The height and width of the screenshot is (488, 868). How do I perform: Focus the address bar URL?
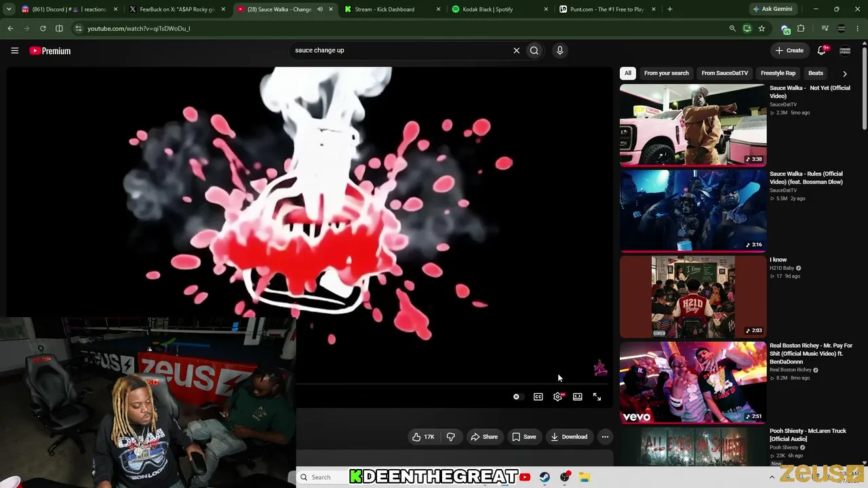point(138,28)
